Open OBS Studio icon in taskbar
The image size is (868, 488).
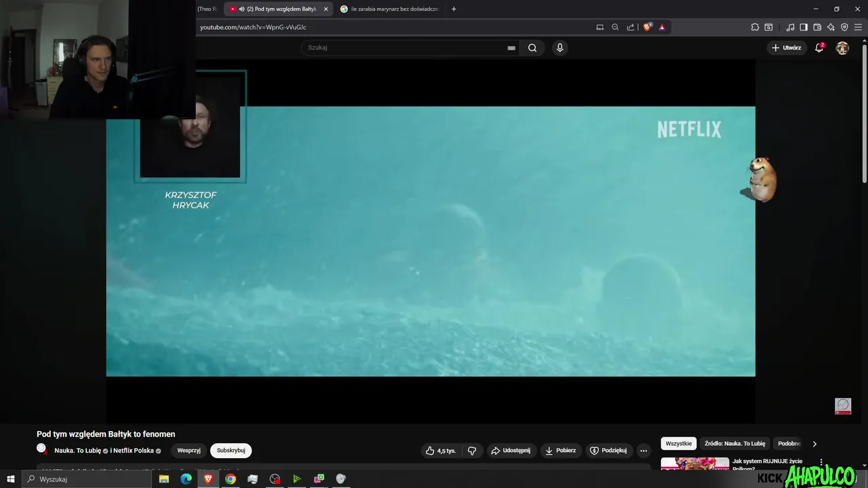click(275, 479)
